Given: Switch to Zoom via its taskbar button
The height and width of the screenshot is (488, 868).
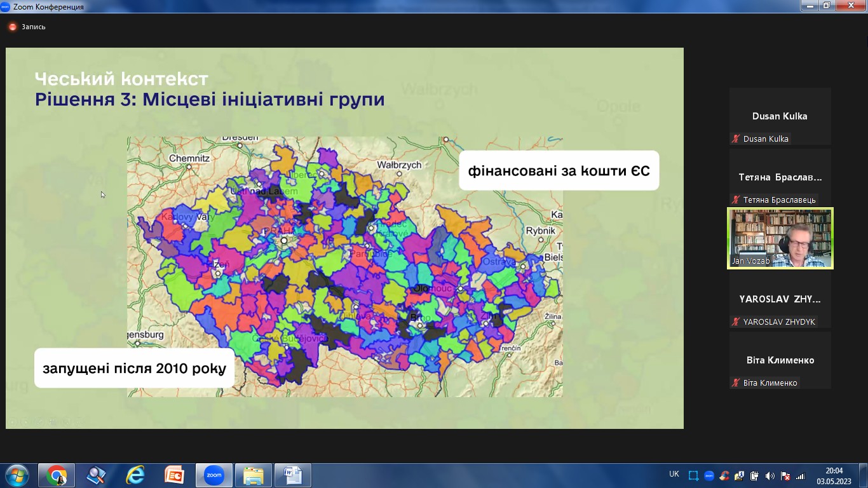Looking at the screenshot, I should click(x=214, y=475).
